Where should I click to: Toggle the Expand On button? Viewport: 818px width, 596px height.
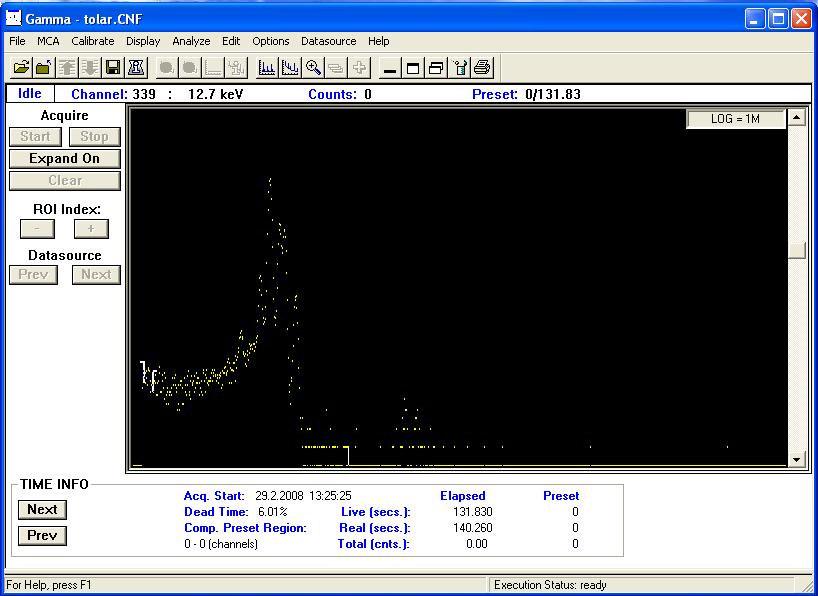65,159
